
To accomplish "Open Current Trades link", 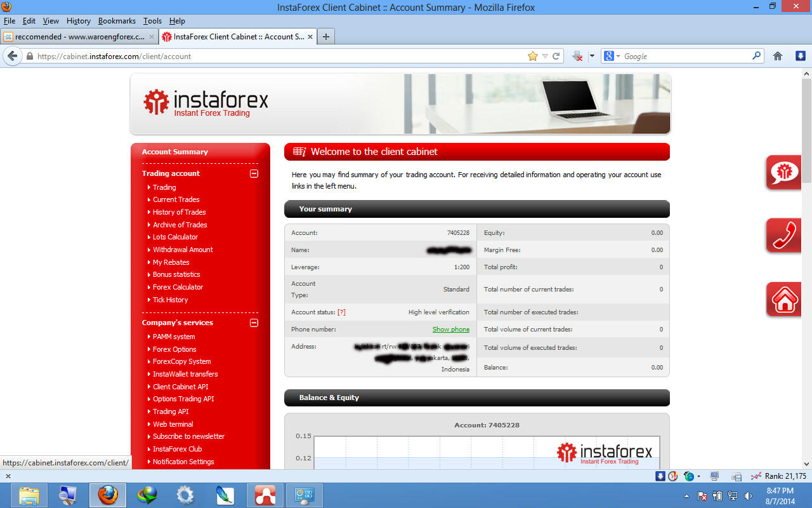I will click(x=176, y=199).
